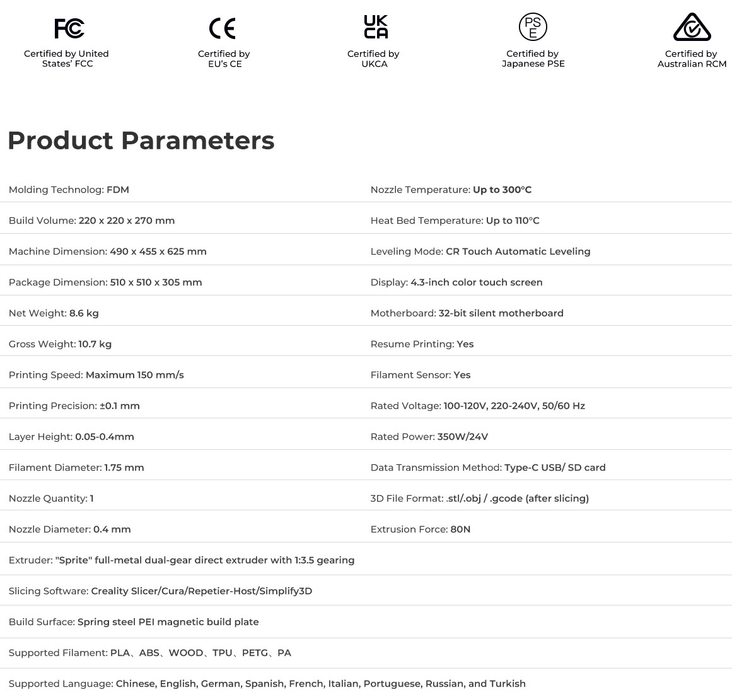The image size is (732, 700).
Task: Click the 'Certified by EU's CE' caption
Action: [224, 59]
